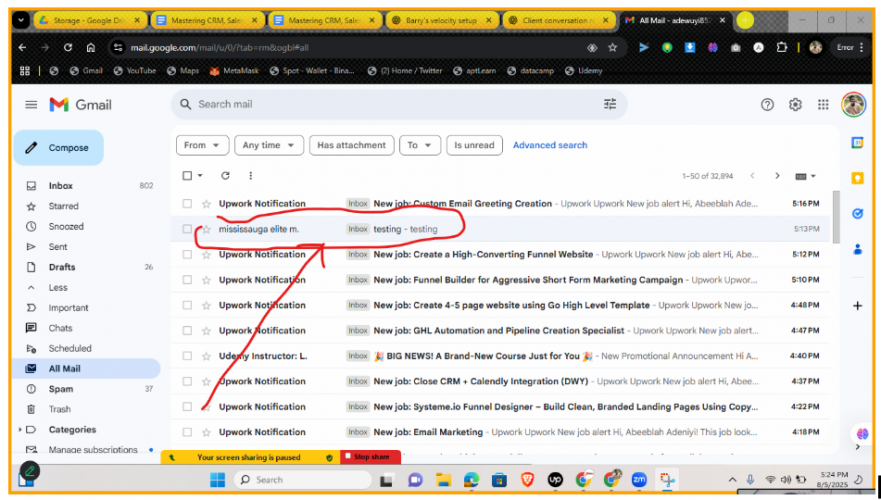Screen dimensions: 881x500
Task: Open File Explorer from taskbar
Action: coord(443,480)
